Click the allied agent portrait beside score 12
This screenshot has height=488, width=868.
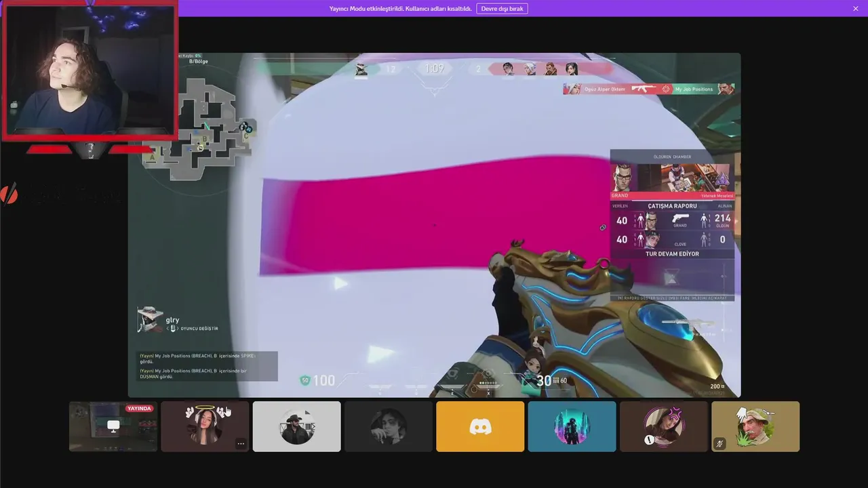tap(361, 69)
